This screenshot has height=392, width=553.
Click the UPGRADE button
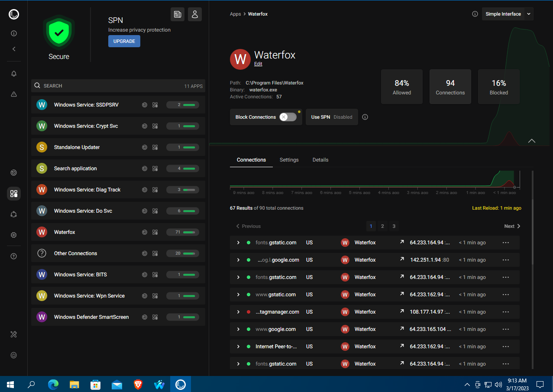pyautogui.click(x=124, y=41)
